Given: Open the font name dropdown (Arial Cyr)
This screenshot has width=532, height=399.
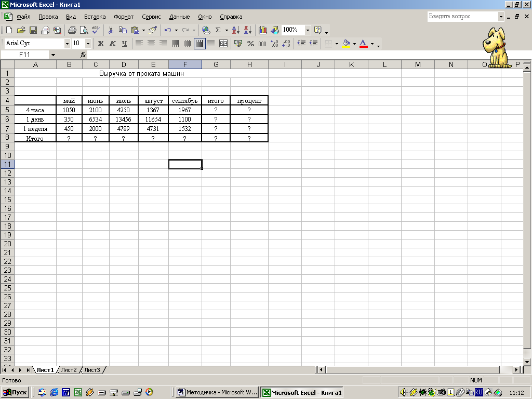Looking at the screenshot, I should pyautogui.click(x=67, y=44).
